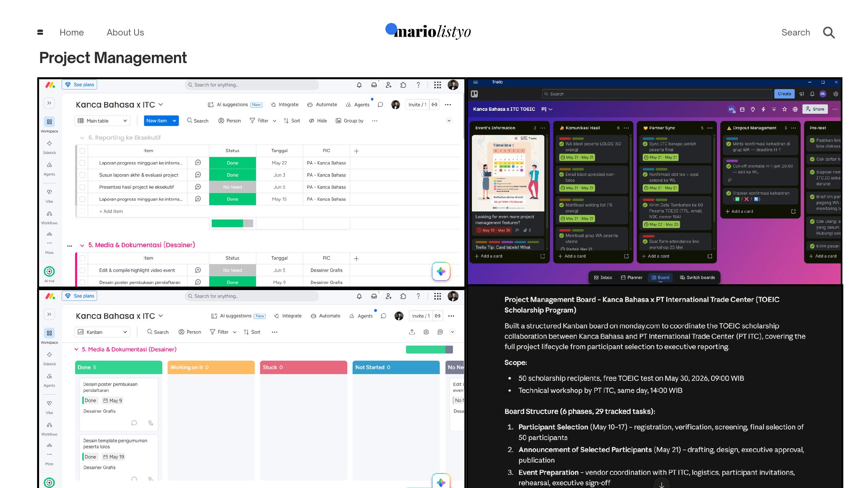Click Integrate in the monday table view toolbar

(284, 104)
